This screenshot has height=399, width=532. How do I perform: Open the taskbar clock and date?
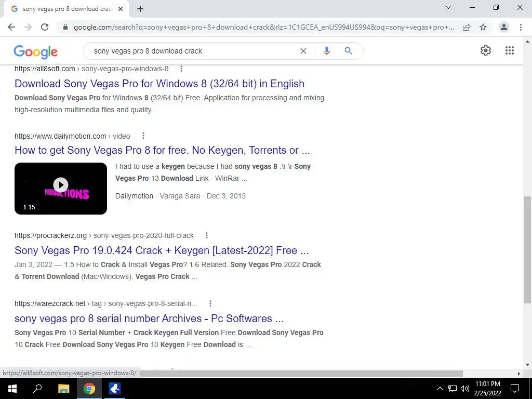pos(487,389)
